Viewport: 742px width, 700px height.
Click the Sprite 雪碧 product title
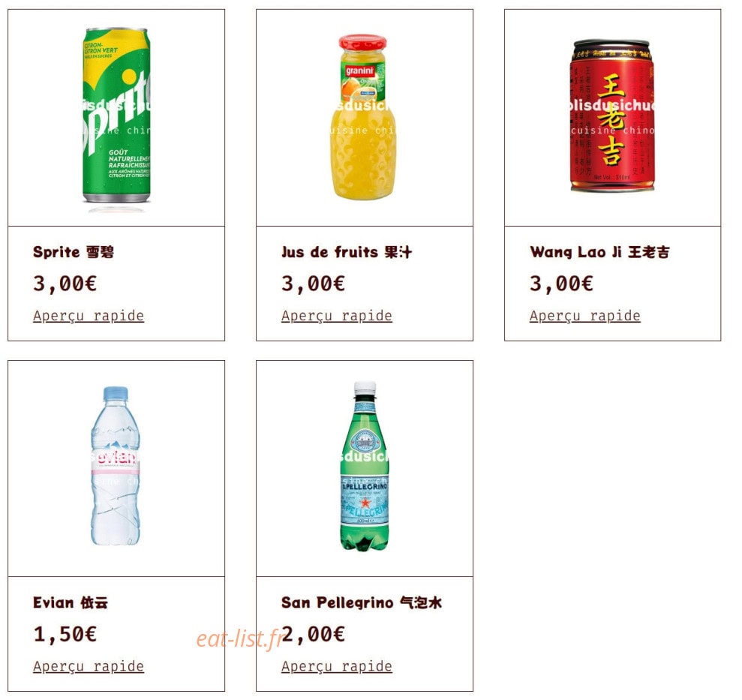[x=74, y=252]
